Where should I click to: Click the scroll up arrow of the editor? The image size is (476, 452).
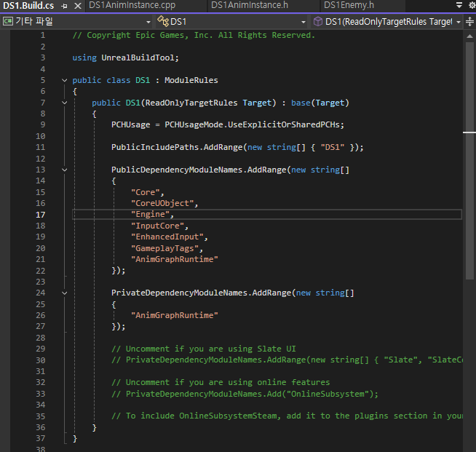[469, 36]
